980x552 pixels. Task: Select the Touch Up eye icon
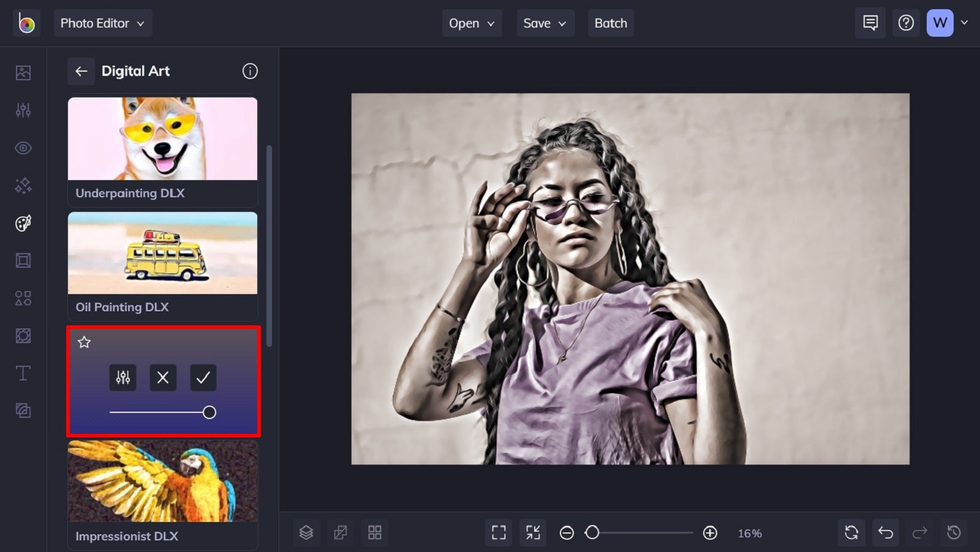pyautogui.click(x=23, y=148)
